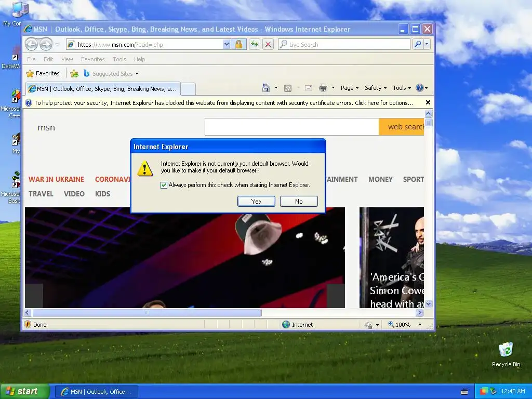Select the MSN browser tab
Screen dimensions: 532x399
click(103, 89)
